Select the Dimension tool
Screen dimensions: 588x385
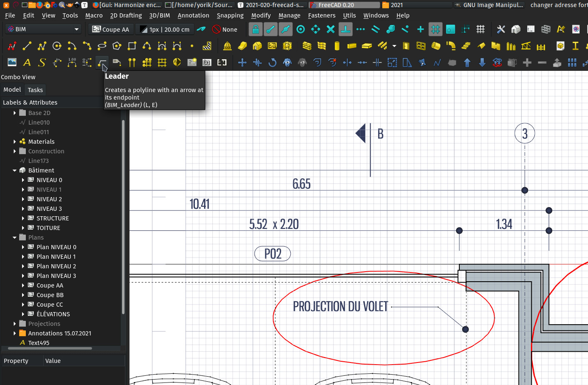tap(72, 62)
